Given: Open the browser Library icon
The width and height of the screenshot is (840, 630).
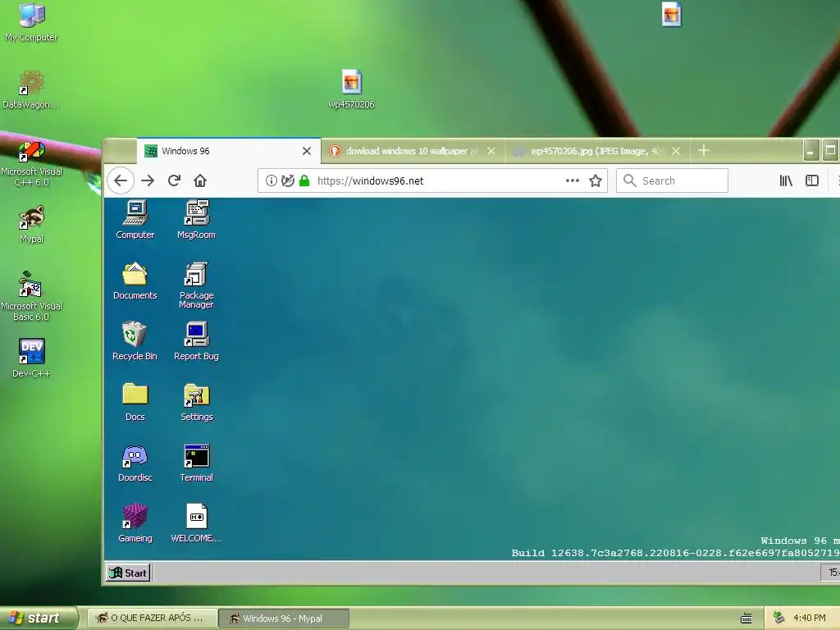Looking at the screenshot, I should pos(786,180).
